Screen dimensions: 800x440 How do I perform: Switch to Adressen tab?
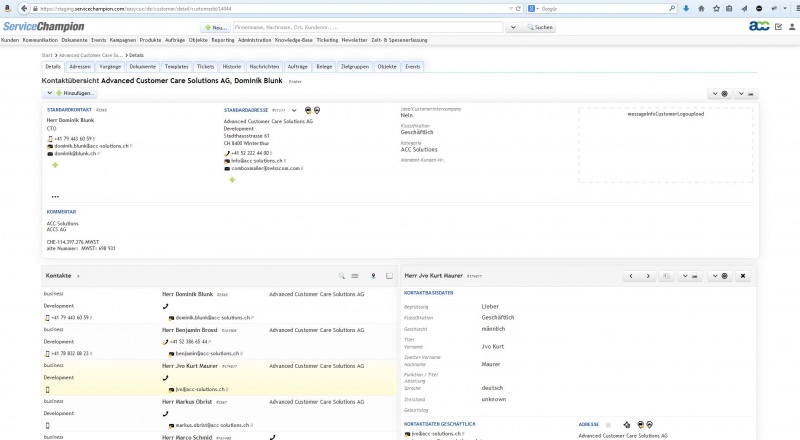pos(80,66)
